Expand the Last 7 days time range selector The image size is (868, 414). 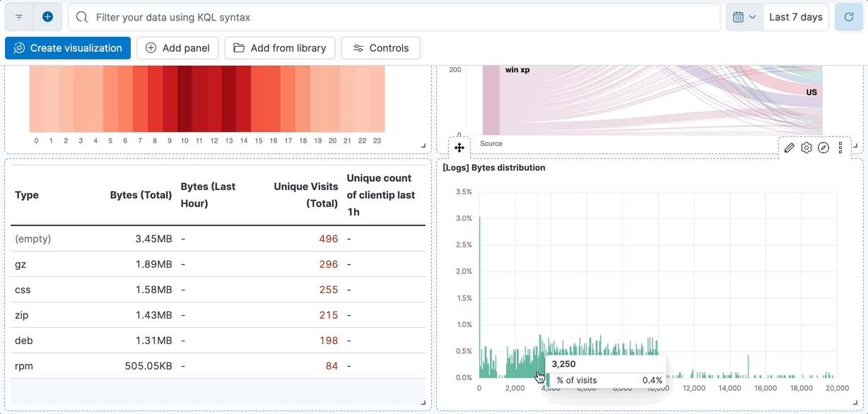tap(796, 16)
